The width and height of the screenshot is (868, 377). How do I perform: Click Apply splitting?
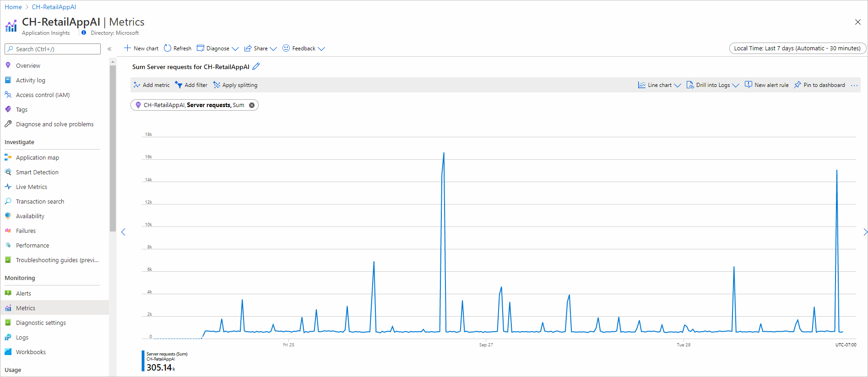235,85
